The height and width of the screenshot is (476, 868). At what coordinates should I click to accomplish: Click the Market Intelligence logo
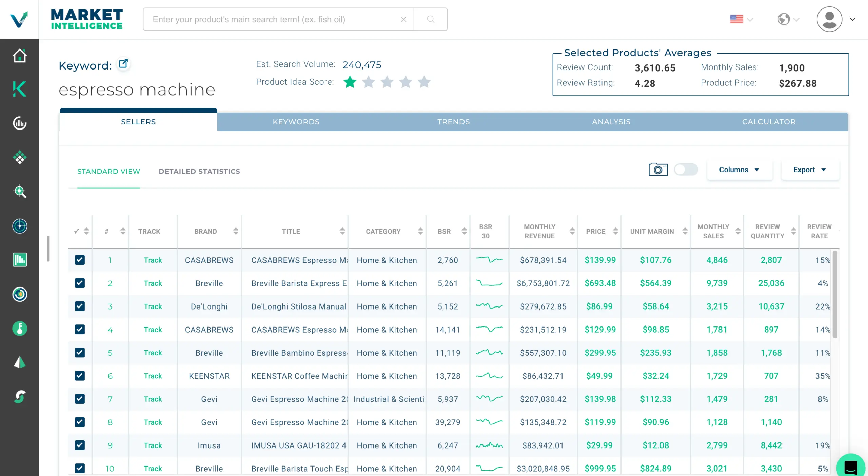tap(87, 19)
